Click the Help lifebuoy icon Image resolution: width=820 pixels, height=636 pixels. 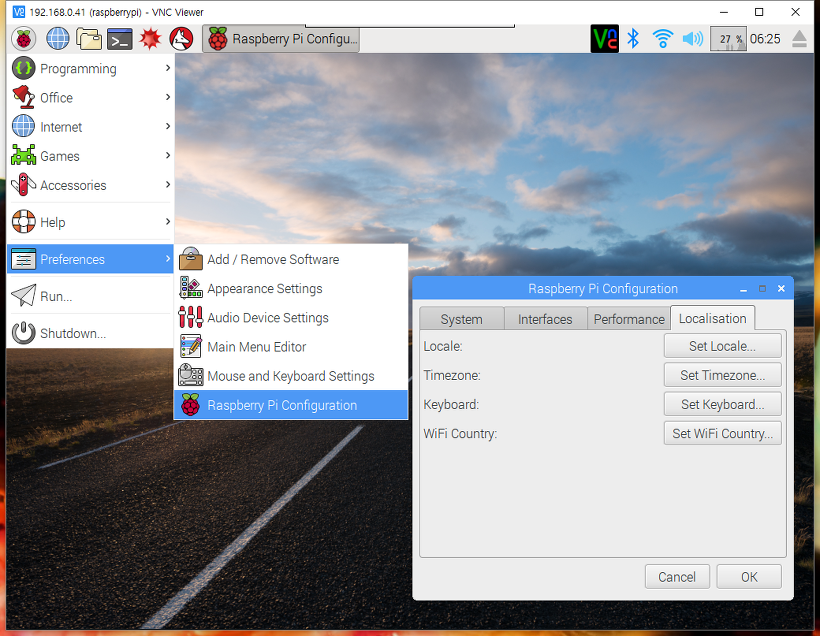[x=24, y=221]
